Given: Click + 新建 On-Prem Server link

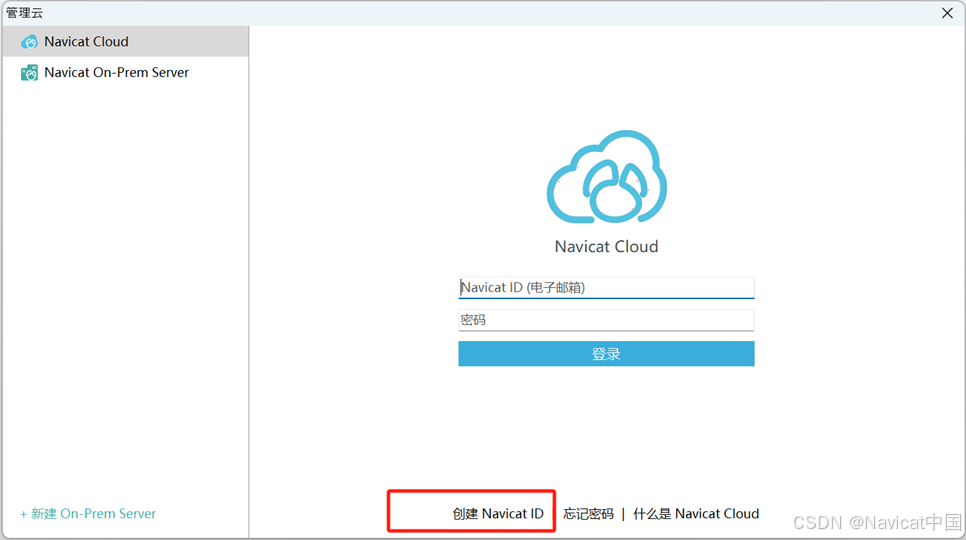Looking at the screenshot, I should point(87,514).
